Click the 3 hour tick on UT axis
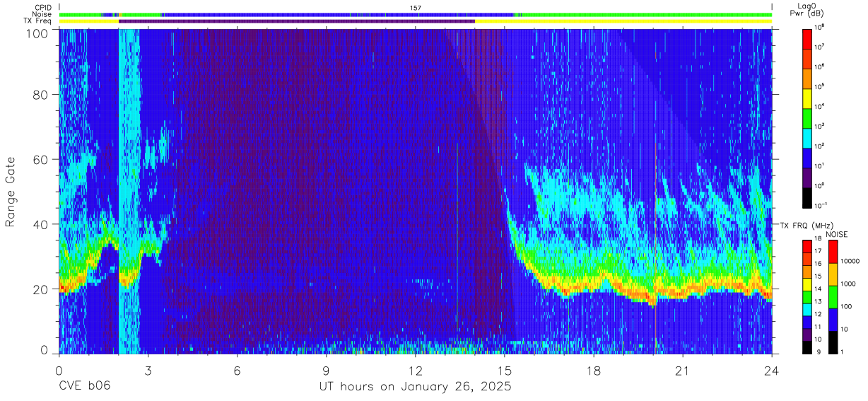 (148, 370)
